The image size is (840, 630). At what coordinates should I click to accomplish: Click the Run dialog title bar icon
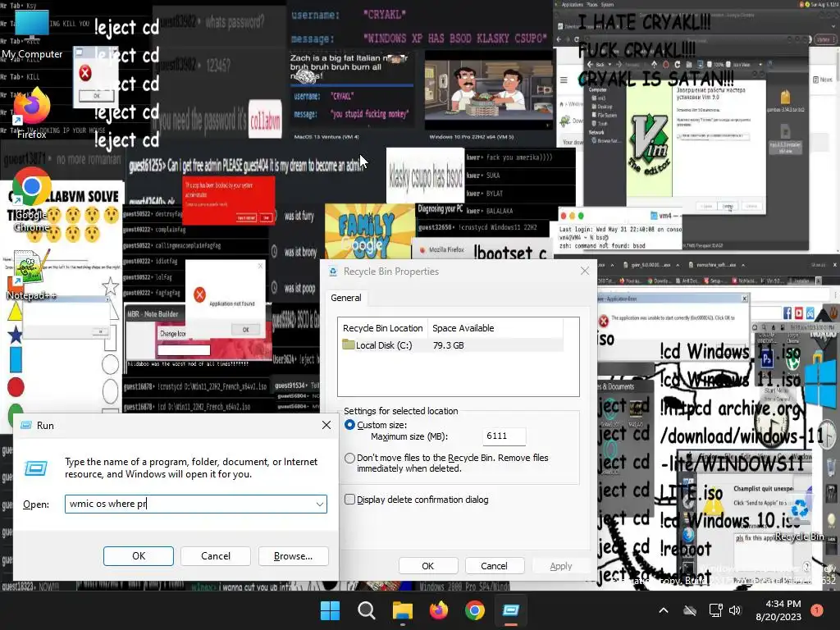(x=25, y=426)
